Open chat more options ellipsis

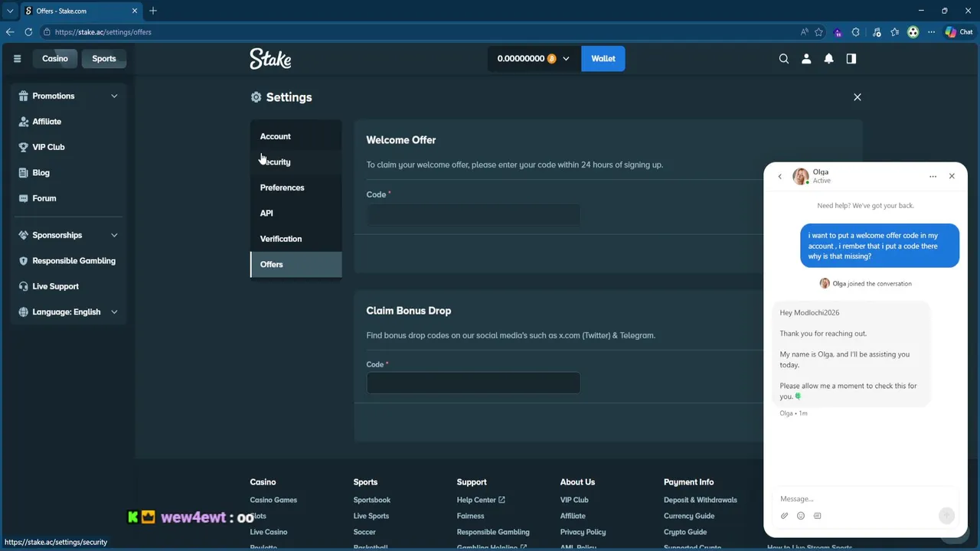click(x=933, y=176)
